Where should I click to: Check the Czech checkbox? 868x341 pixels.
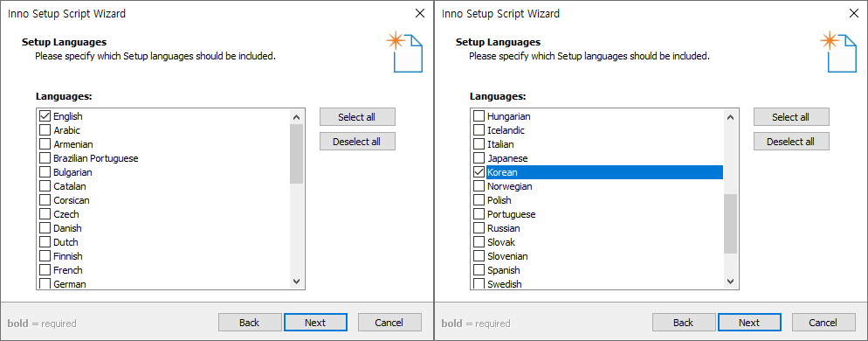pos(45,214)
